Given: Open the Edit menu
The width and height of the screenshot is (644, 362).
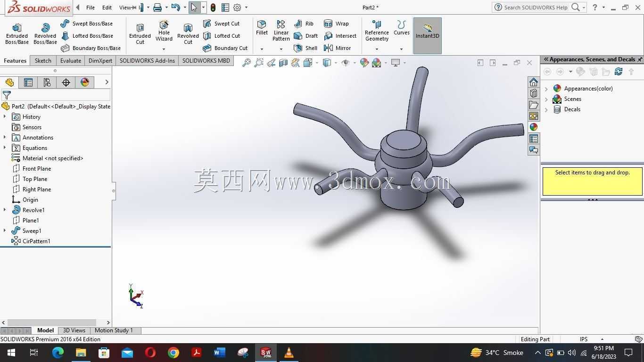Looking at the screenshot, I should (107, 8).
